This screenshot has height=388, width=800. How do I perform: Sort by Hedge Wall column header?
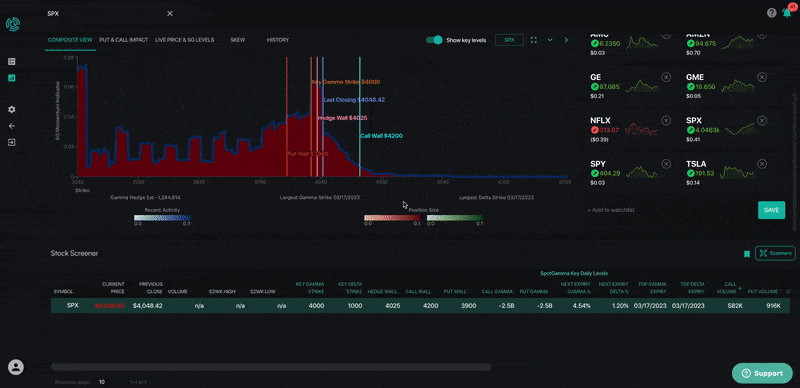click(383, 292)
